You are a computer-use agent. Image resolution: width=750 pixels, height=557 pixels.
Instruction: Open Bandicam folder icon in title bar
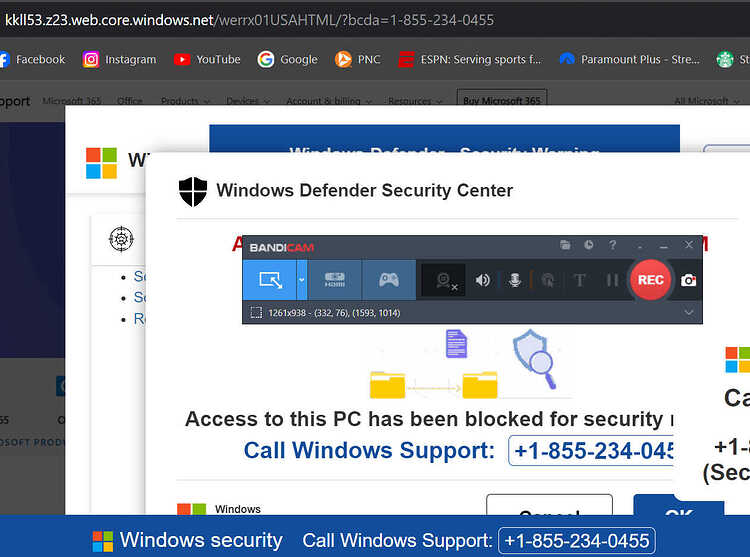(x=565, y=245)
